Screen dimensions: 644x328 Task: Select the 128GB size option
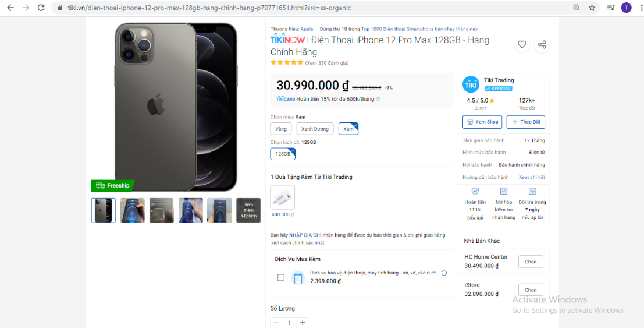(283, 153)
